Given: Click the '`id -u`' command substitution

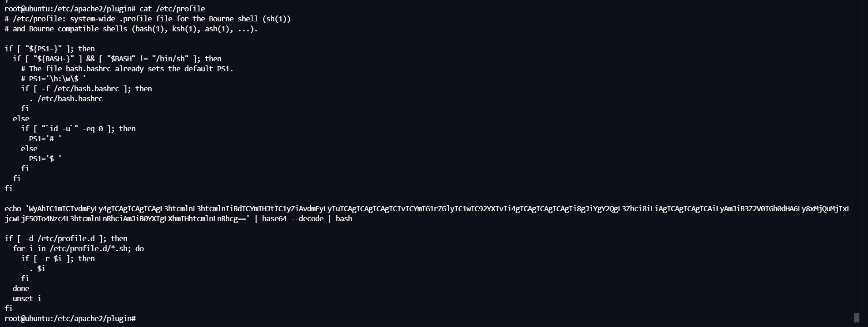Looking at the screenshot, I should [x=60, y=129].
